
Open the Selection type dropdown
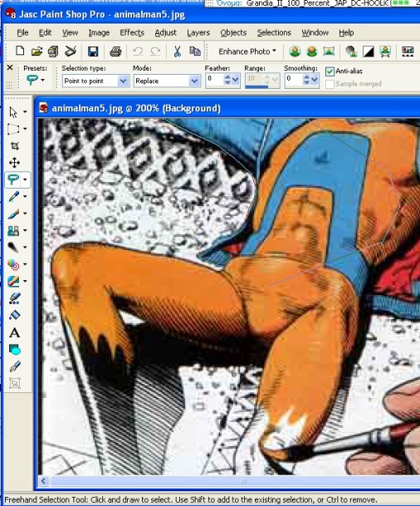click(123, 81)
